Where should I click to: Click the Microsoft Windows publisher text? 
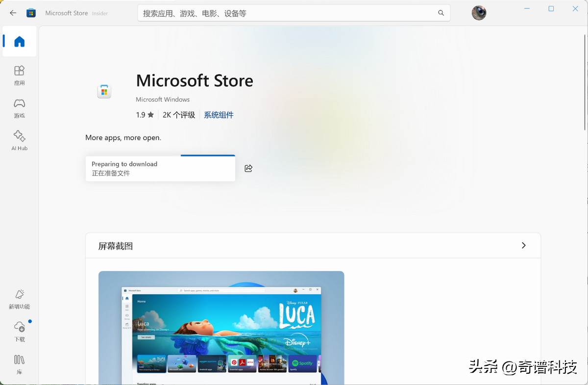(163, 100)
